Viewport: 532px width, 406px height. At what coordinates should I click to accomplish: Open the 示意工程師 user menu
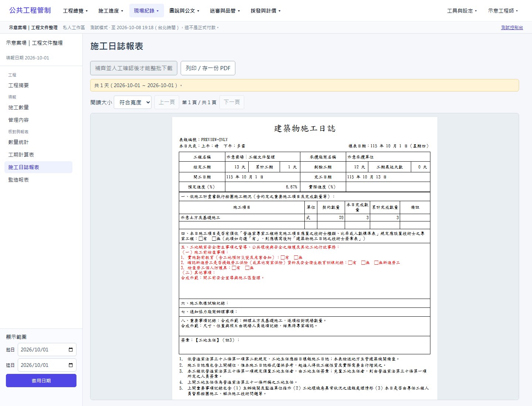(503, 11)
